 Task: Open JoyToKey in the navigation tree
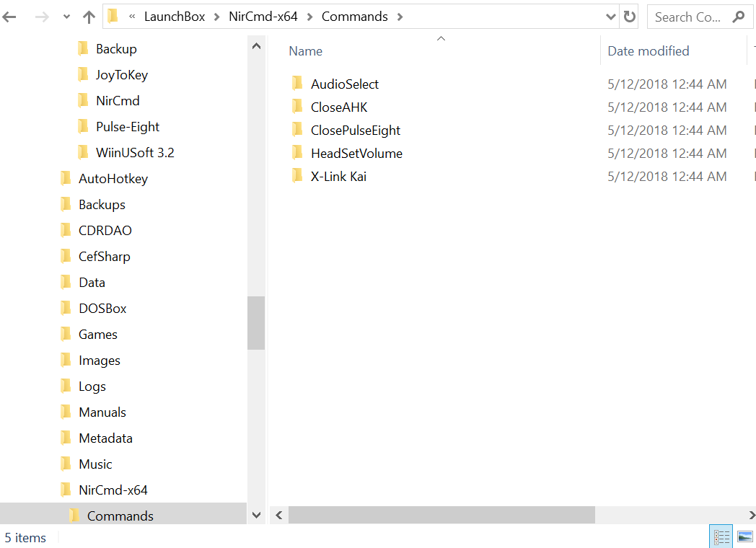tap(121, 75)
